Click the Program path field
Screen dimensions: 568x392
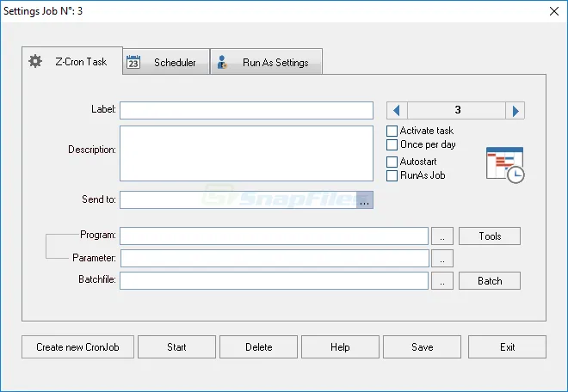click(274, 236)
